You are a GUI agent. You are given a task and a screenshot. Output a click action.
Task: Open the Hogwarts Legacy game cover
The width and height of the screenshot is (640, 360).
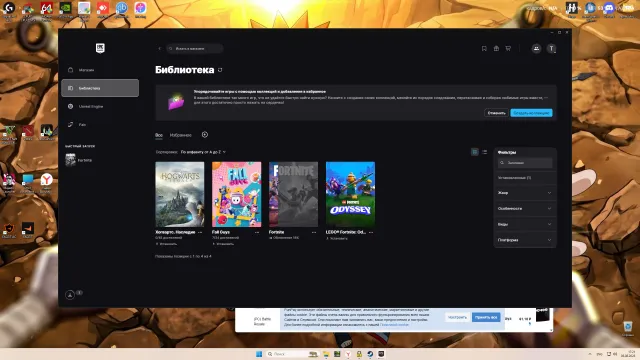click(180, 194)
